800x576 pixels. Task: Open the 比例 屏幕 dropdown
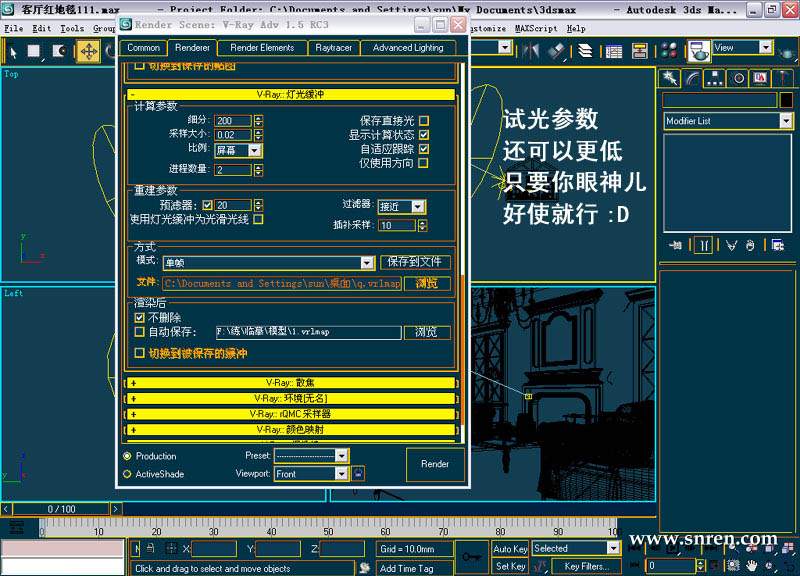tap(238, 150)
